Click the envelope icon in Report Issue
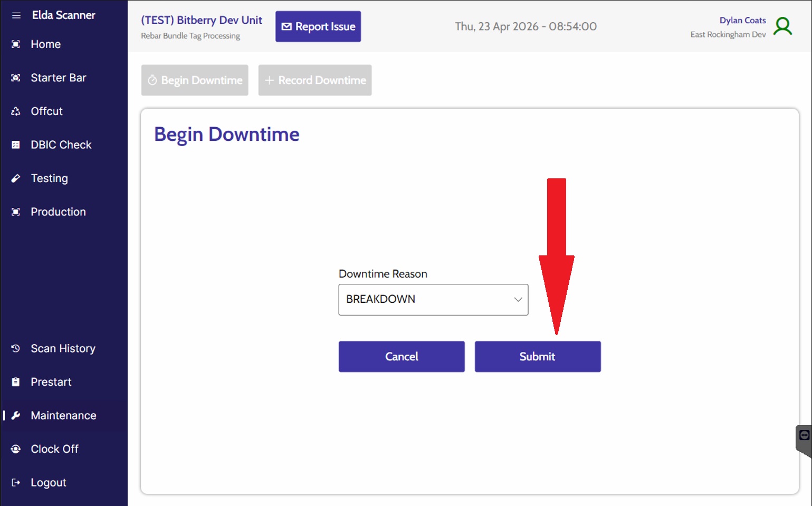Viewport: 812px width, 506px height. click(x=286, y=26)
